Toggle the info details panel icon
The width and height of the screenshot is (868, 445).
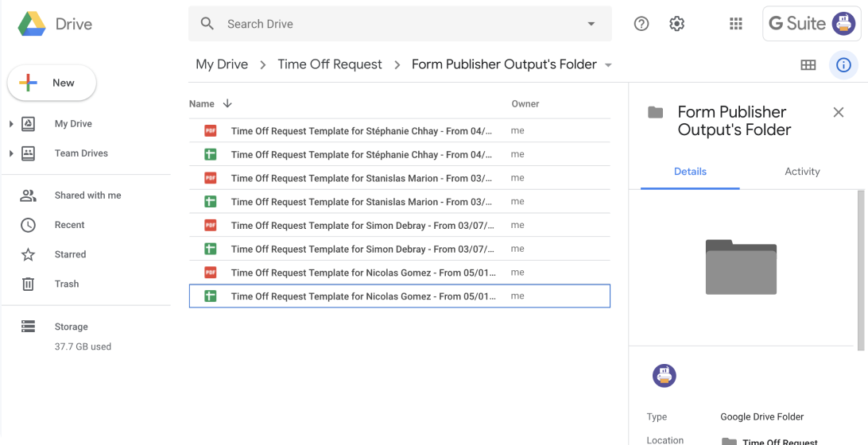tap(843, 65)
